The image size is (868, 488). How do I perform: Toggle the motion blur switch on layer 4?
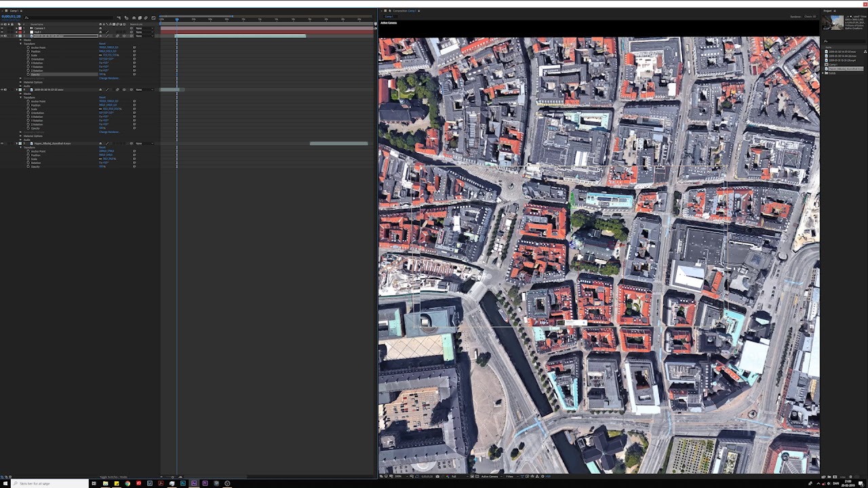click(117, 89)
